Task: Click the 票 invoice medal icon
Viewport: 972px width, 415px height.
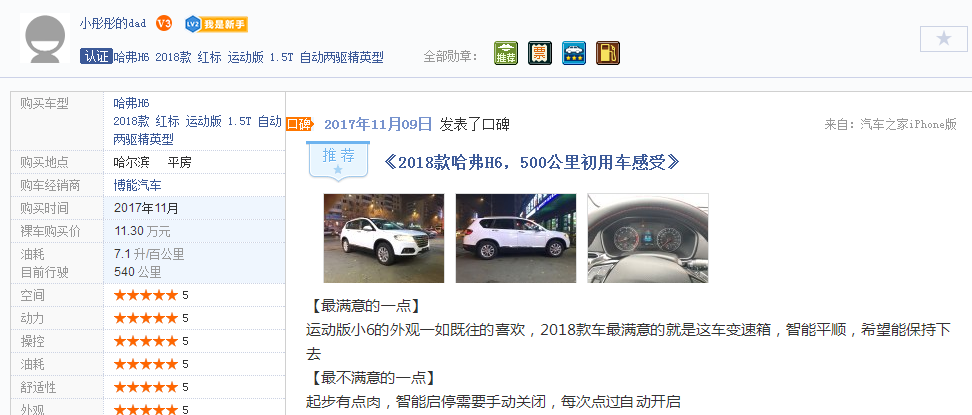Action: (x=540, y=53)
